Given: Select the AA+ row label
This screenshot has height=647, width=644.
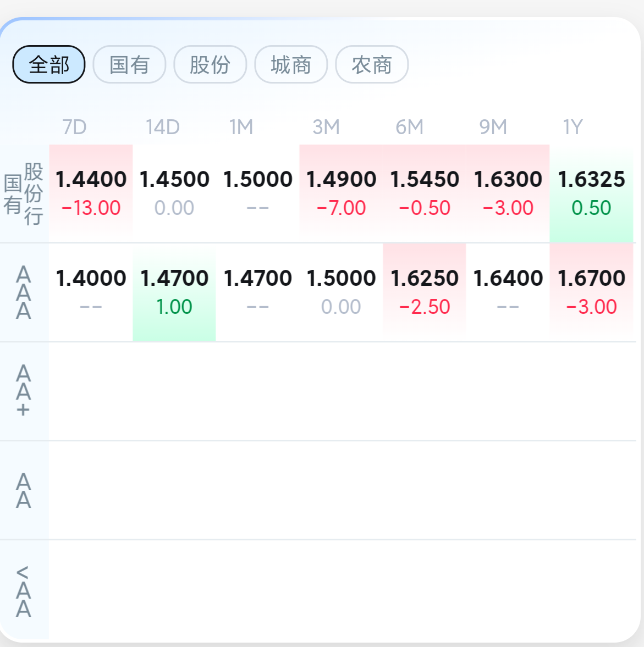Looking at the screenshot, I should pyautogui.click(x=24, y=391).
